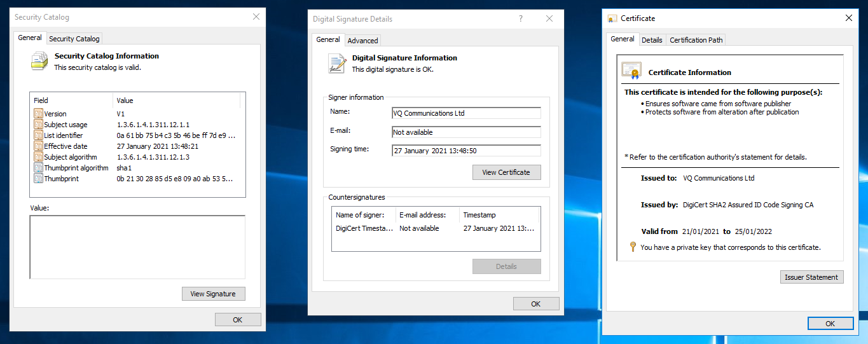Image resolution: width=868 pixels, height=344 pixels.
Task: Click the Digital Signature Information icon
Action: tap(336, 63)
